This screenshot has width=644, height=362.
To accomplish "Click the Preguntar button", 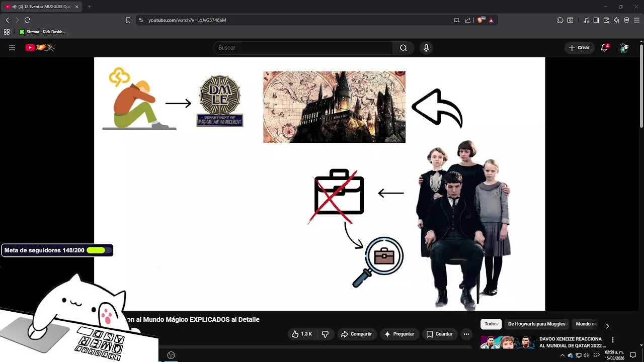I will point(399,334).
